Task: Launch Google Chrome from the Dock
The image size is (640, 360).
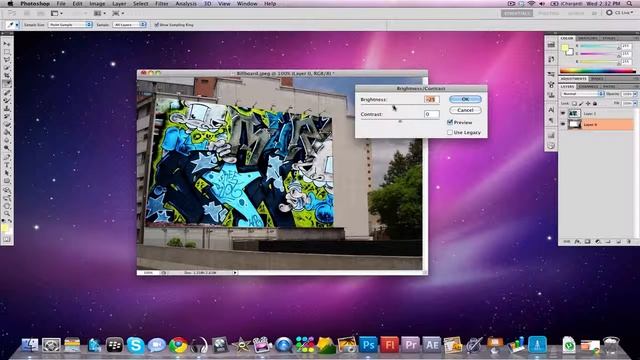Action: pos(178,345)
